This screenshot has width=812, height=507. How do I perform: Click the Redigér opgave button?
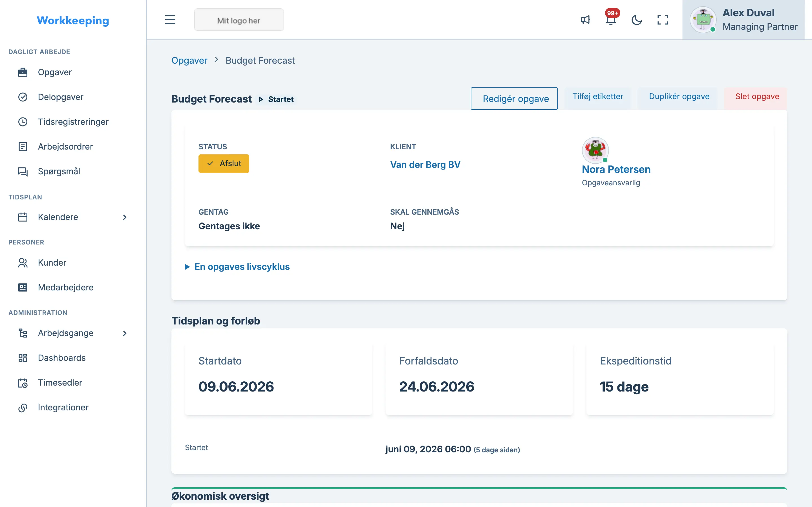[514, 99]
